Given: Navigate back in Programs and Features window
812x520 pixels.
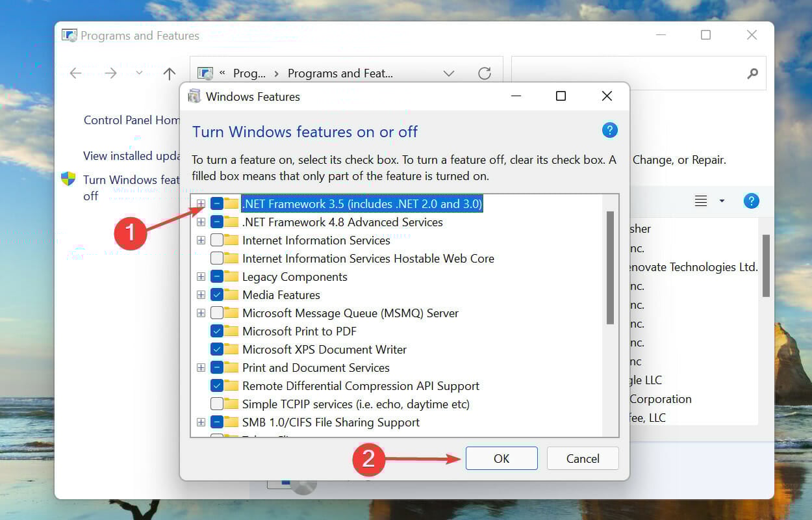Looking at the screenshot, I should point(76,73).
